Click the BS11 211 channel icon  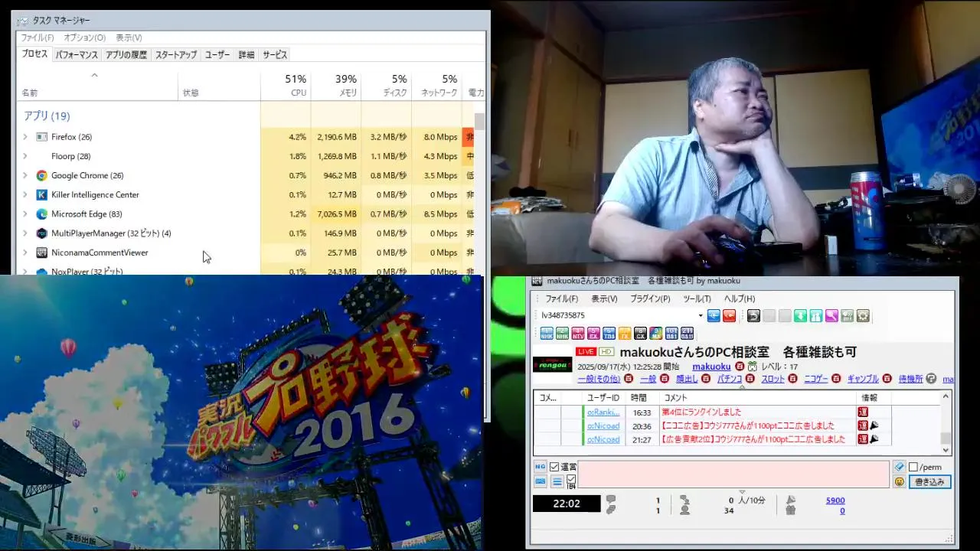pyautogui.click(x=687, y=334)
